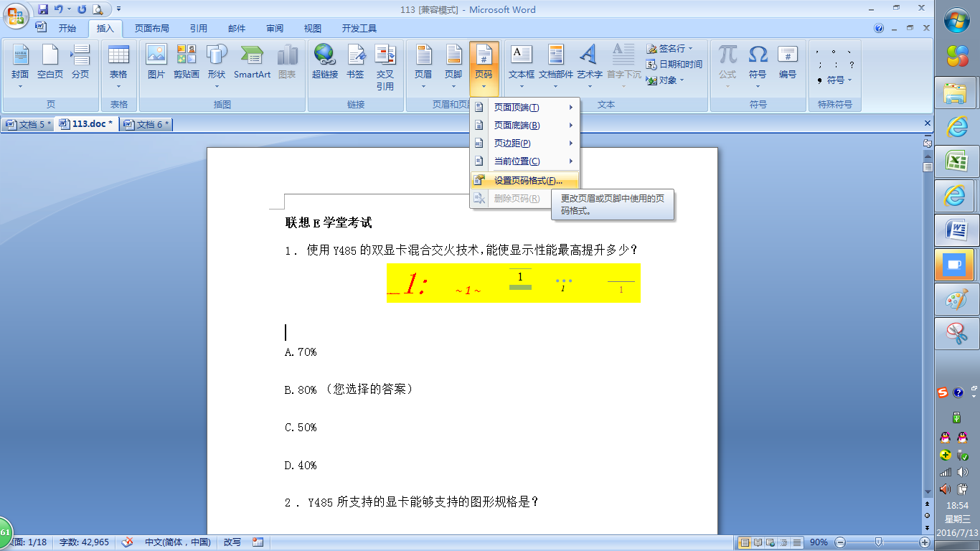Open the header (页眉) dropdown
This screenshot has height=551, width=980.
423,66
